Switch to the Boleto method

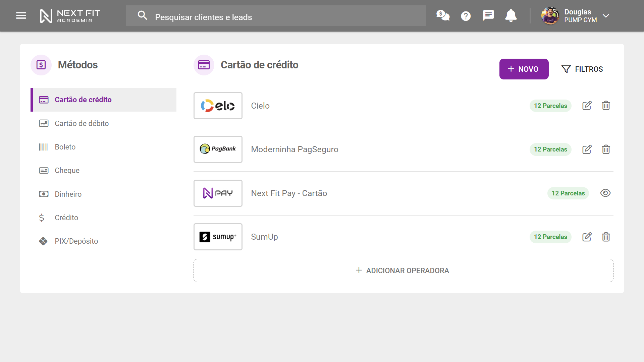coord(65,147)
